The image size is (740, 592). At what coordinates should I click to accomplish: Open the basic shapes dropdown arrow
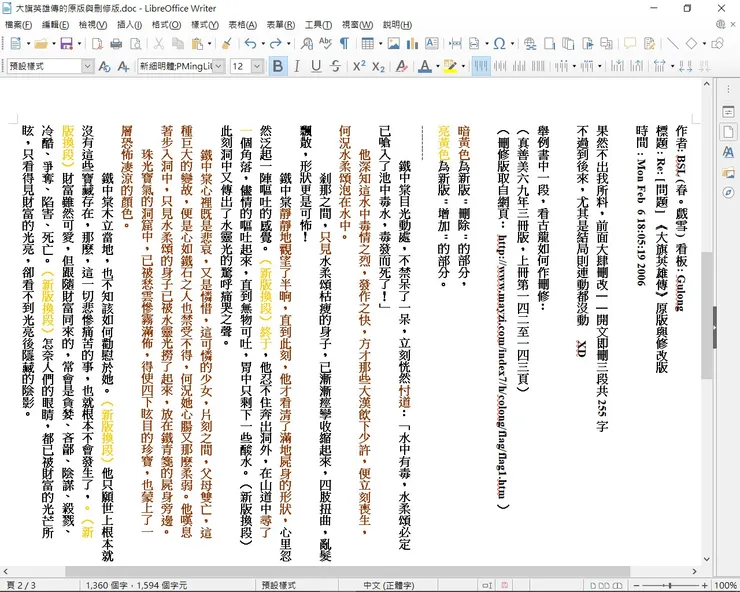pos(704,44)
